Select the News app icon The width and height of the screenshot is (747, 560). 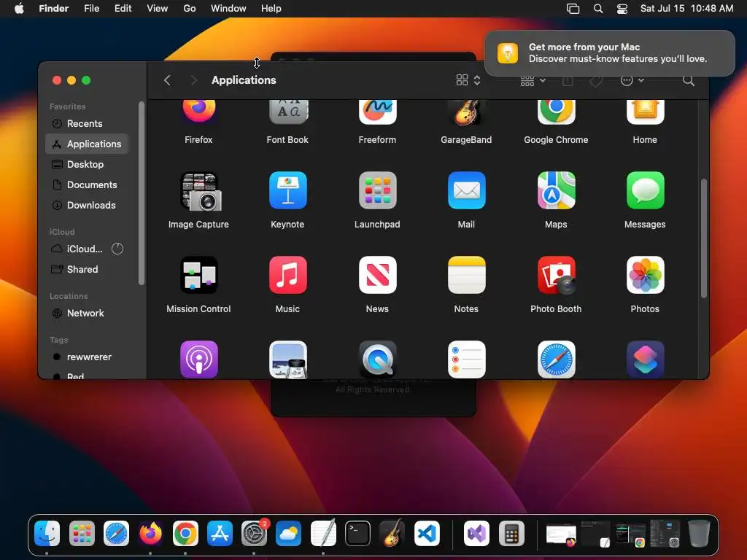point(377,275)
